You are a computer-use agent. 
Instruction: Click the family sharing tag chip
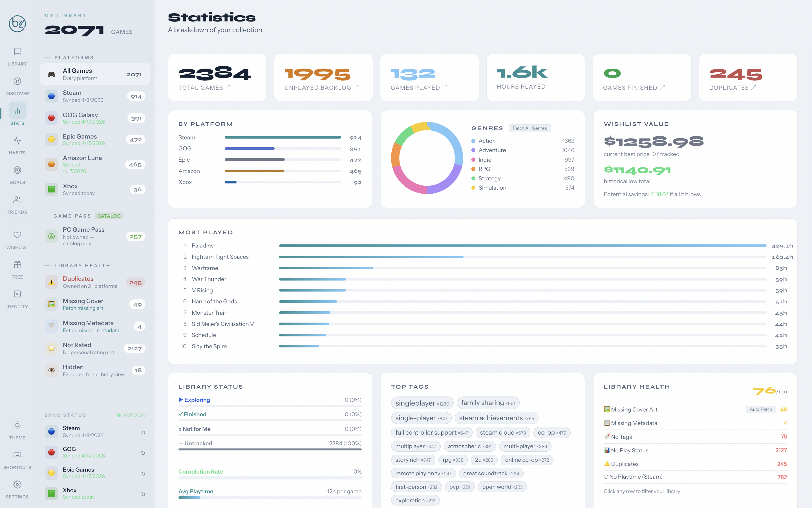tap(488, 403)
